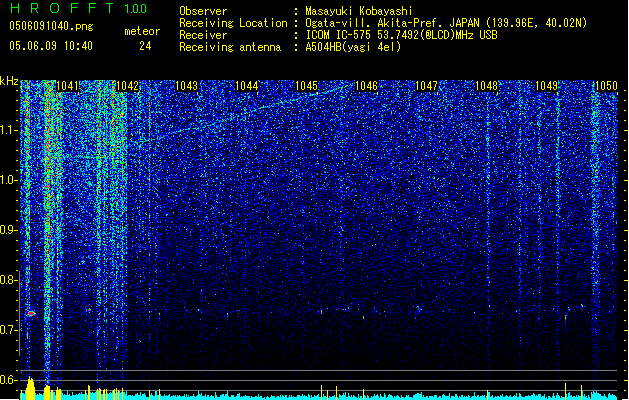Click the 0.9 frequency axis label
The height and width of the screenshot is (400, 629).
[9, 230]
